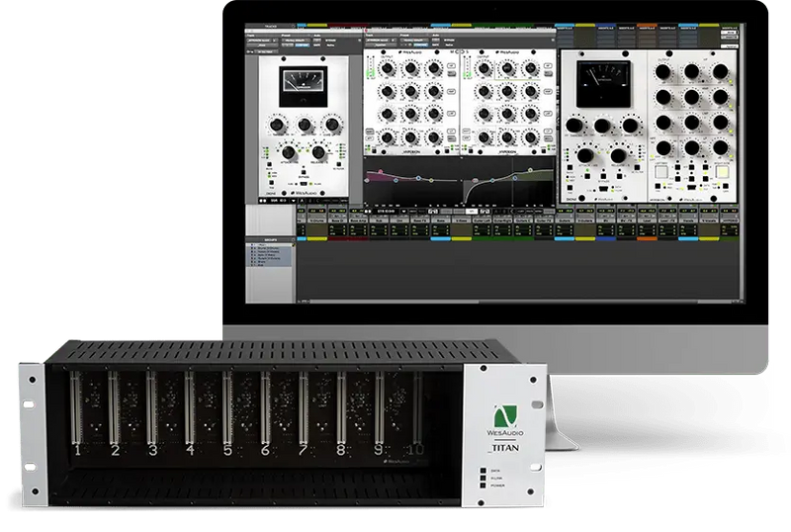The height and width of the screenshot is (532, 791).
Task: Adjust the Output knob on the second Hyperion EQ
Action: click(483, 68)
